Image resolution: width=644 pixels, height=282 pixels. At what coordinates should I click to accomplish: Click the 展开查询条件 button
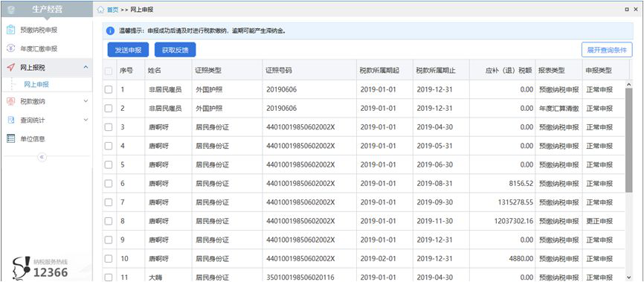point(607,50)
